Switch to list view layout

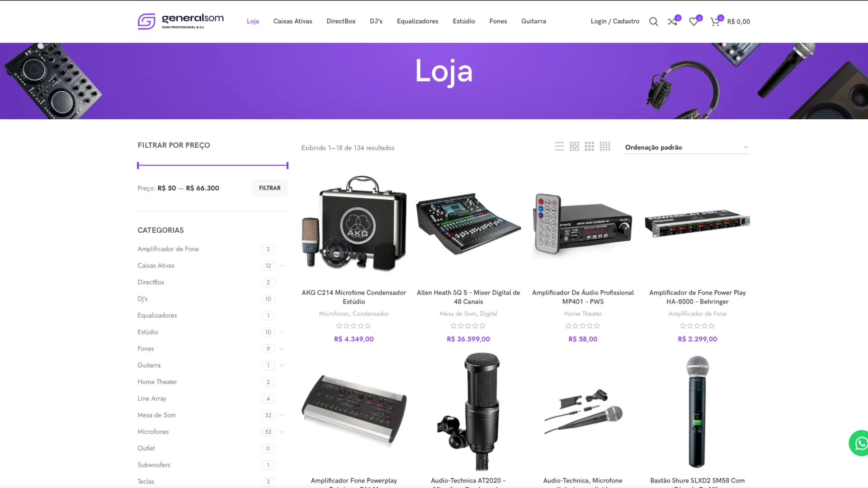pos(559,146)
